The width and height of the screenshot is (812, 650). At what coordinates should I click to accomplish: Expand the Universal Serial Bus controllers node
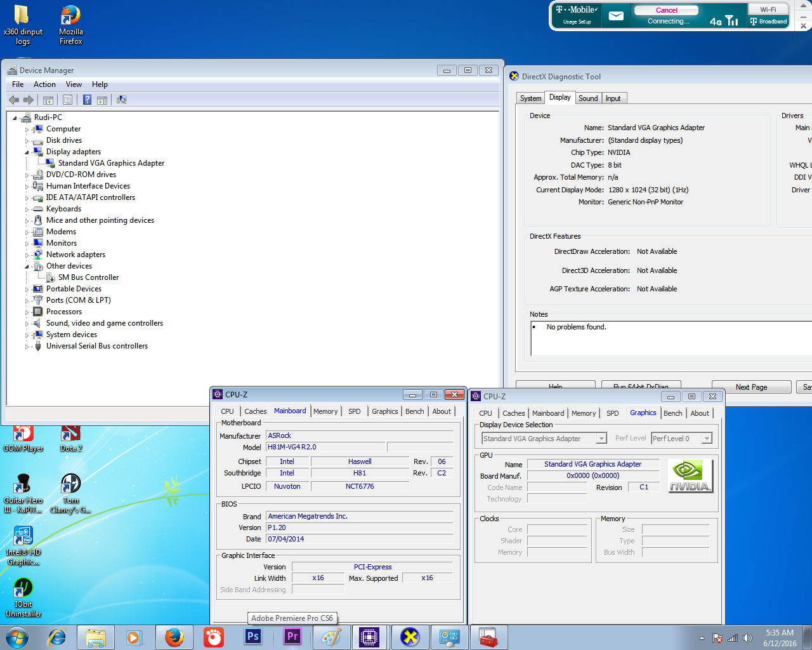pos(27,347)
